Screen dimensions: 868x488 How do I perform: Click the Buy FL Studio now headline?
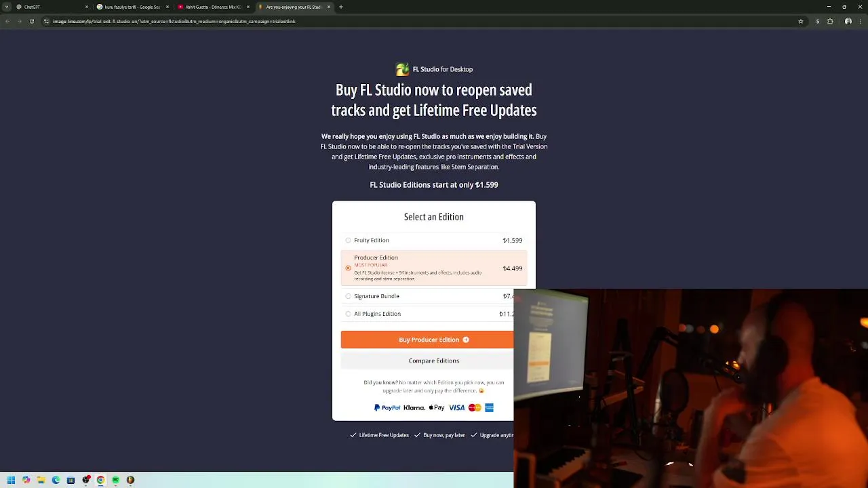point(434,100)
